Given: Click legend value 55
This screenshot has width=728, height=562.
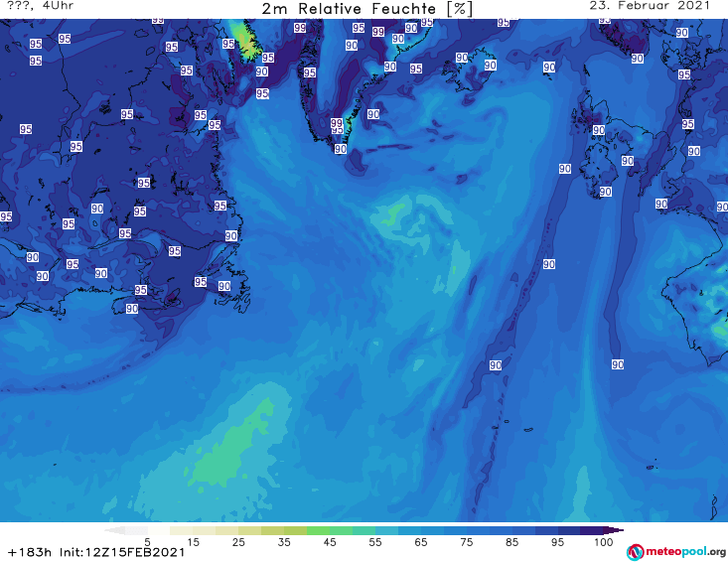Looking at the screenshot, I should coord(375,542).
